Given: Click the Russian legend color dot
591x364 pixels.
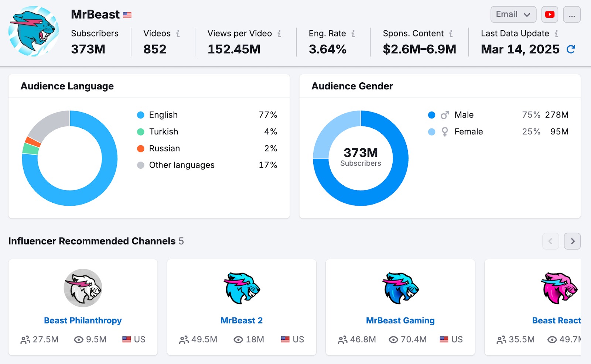Looking at the screenshot, I should [x=141, y=149].
